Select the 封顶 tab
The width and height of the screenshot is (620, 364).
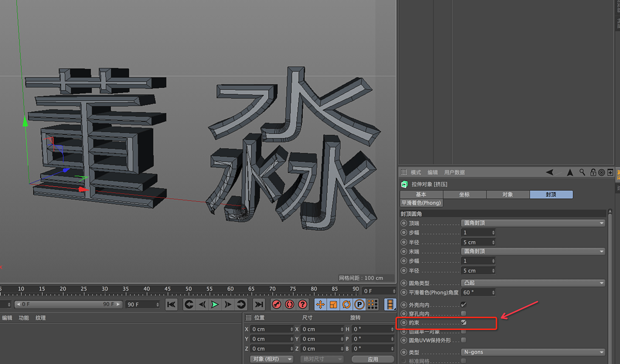click(x=551, y=195)
